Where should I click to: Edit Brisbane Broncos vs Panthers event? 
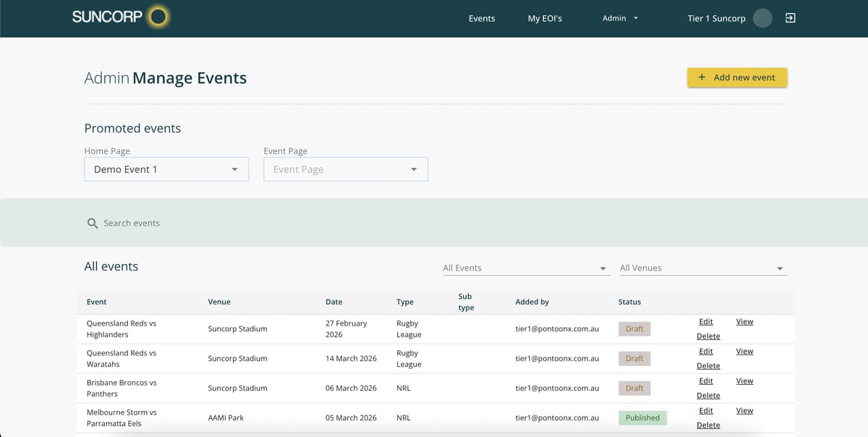pos(706,381)
